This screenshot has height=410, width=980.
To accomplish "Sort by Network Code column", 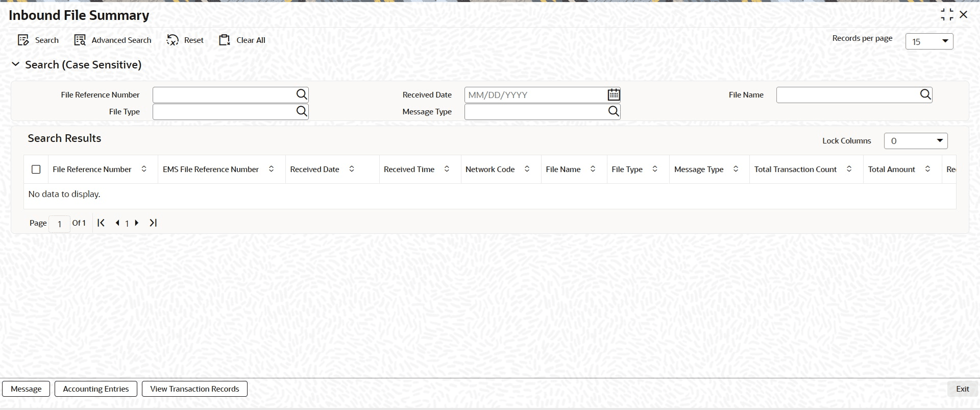I will [x=527, y=169].
